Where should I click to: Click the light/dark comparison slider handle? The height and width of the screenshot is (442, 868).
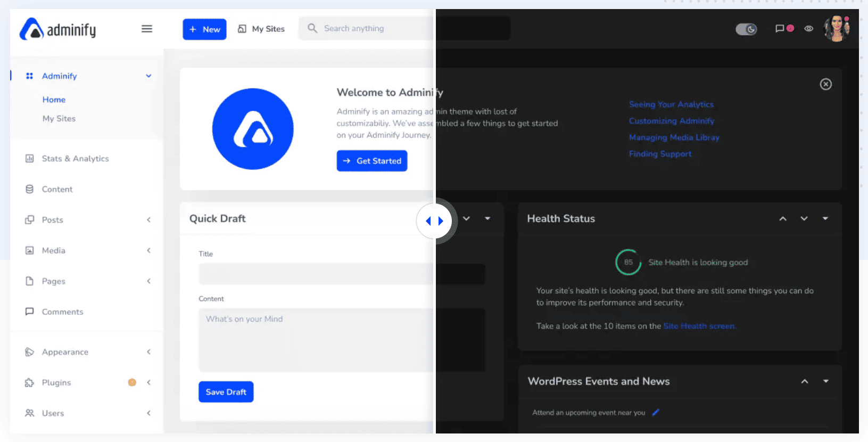click(434, 221)
